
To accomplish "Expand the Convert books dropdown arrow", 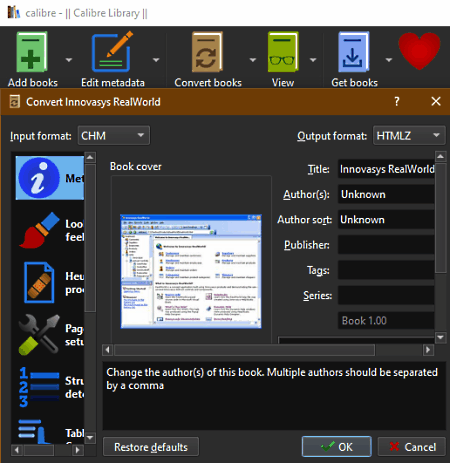I will (253, 60).
